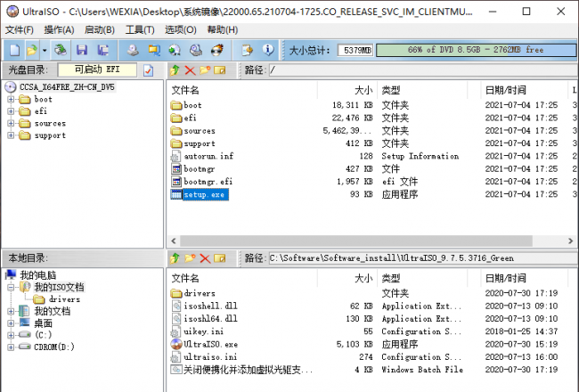
Task: Click right arrow of image list scrollbar
Action: pos(570,241)
